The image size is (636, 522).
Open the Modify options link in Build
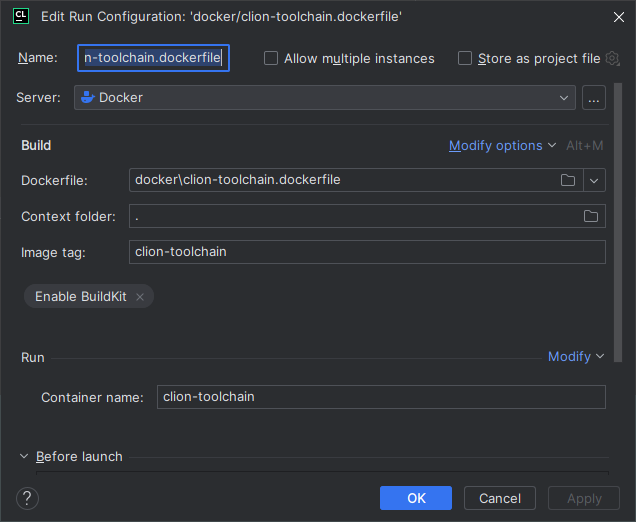click(502, 146)
